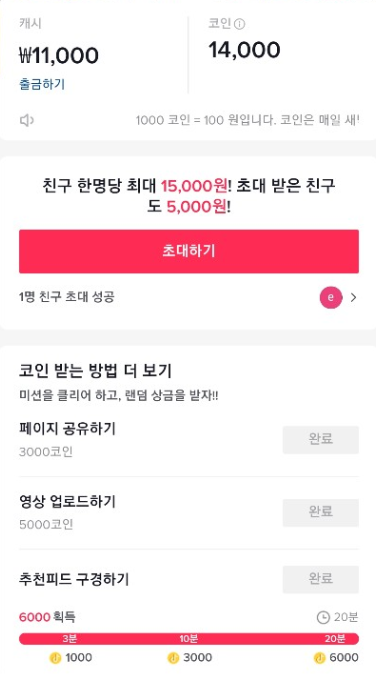
Task: Click the clock icon beside 20분
Action: pos(323,617)
